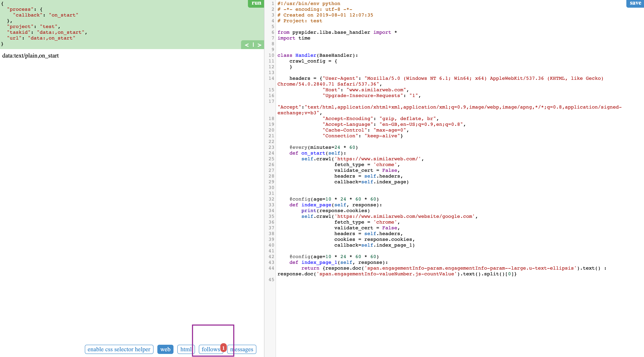Save the script with the save button
This screenshot has height=357, width=644.
click(x=635, y=3)
